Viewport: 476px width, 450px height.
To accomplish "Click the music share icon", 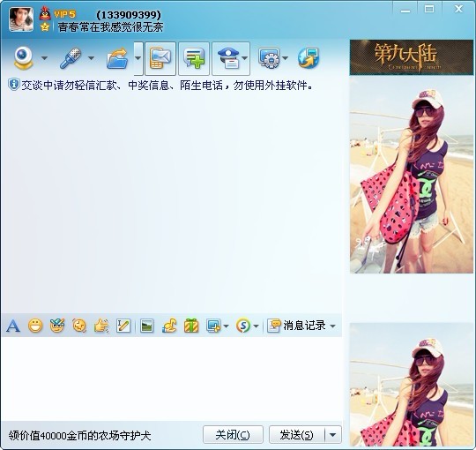I will [169, 326].
